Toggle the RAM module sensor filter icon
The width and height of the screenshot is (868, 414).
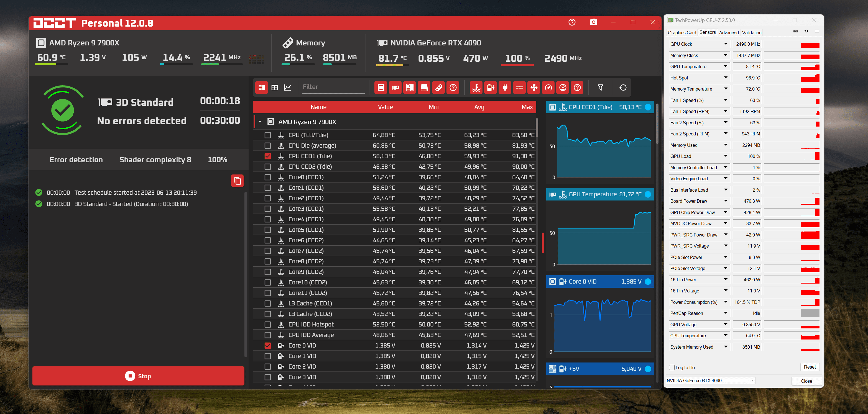pos(439,88)
